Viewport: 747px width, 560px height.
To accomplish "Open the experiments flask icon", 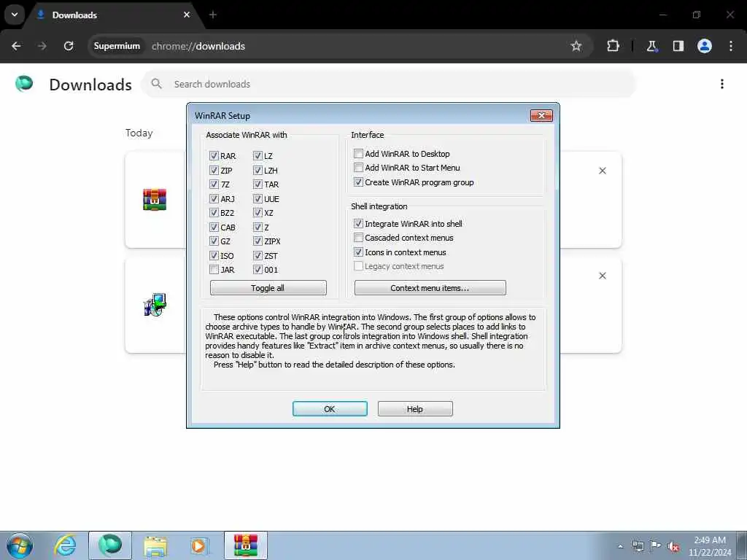I will 651,46.
